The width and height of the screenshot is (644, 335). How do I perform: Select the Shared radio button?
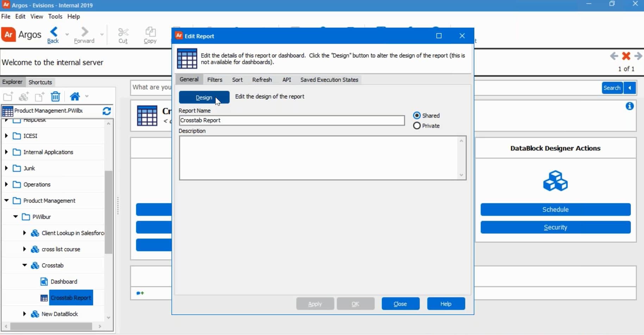(x=417, y=115)
